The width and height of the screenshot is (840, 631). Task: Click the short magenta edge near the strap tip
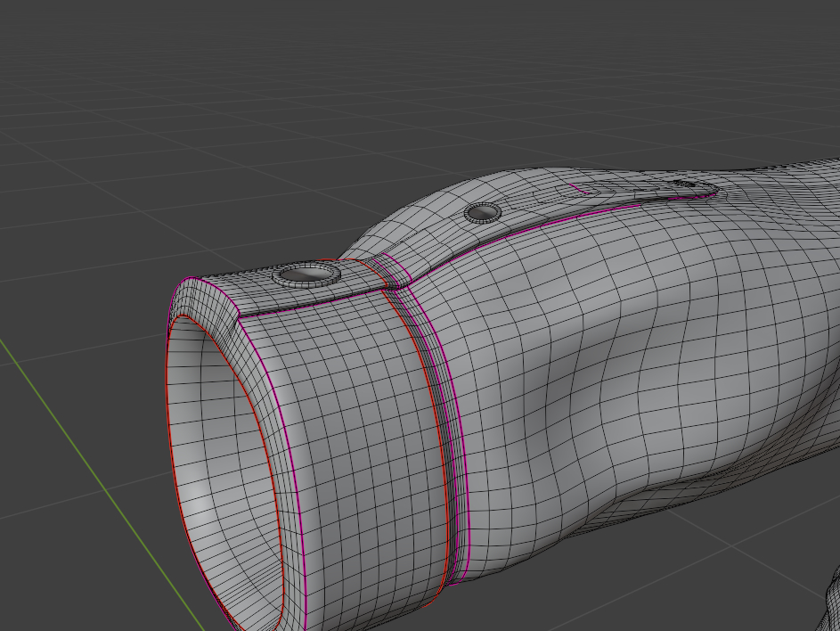click(579, 190)
